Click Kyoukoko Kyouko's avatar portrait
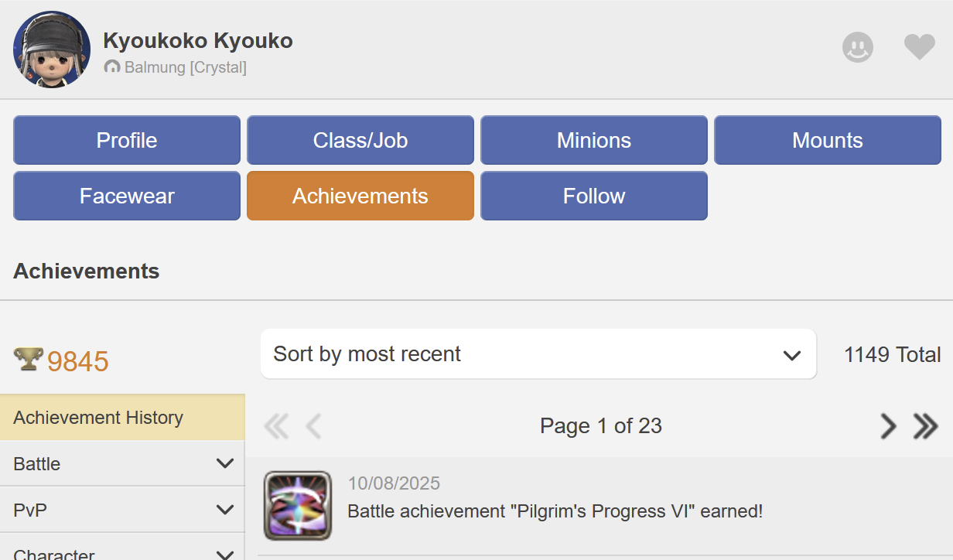The height and width of the screenshot is (560, 953). [52, 50]
